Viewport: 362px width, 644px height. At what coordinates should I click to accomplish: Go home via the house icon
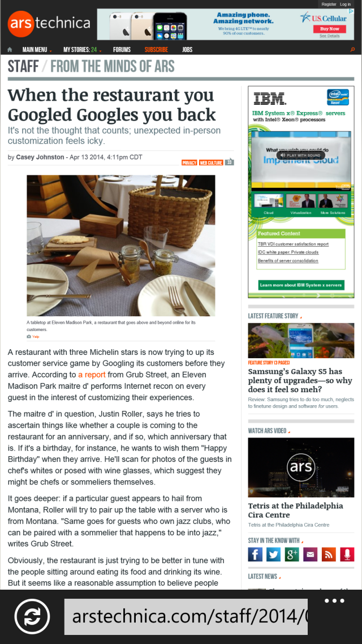[x=10, y=50]
